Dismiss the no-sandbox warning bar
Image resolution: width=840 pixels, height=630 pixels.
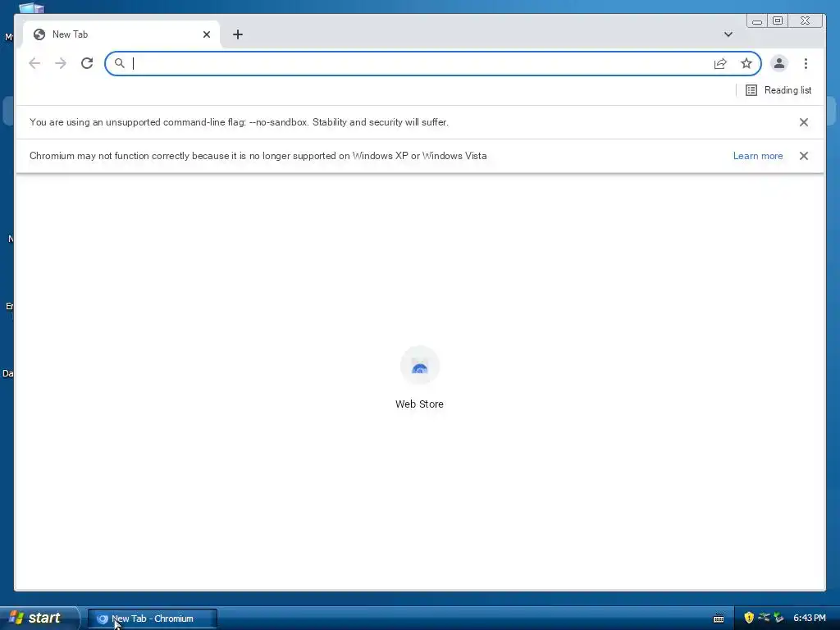804,122
